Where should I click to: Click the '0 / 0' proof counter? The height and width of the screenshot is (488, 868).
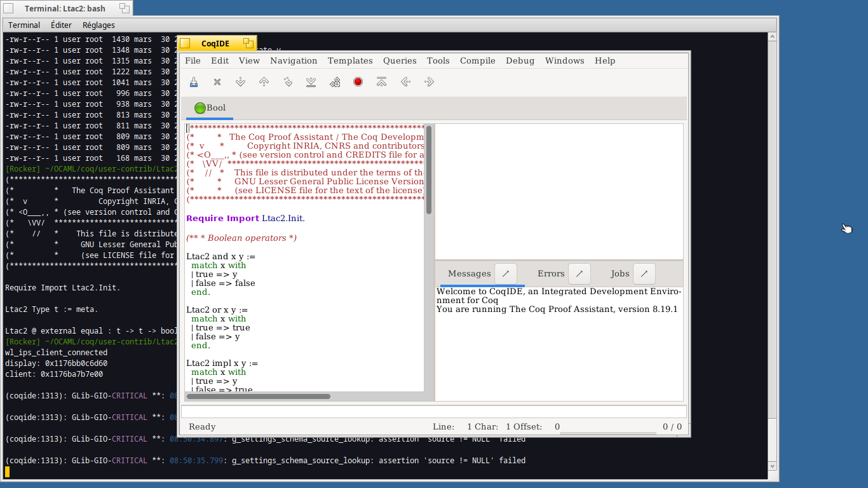[672, 427]
